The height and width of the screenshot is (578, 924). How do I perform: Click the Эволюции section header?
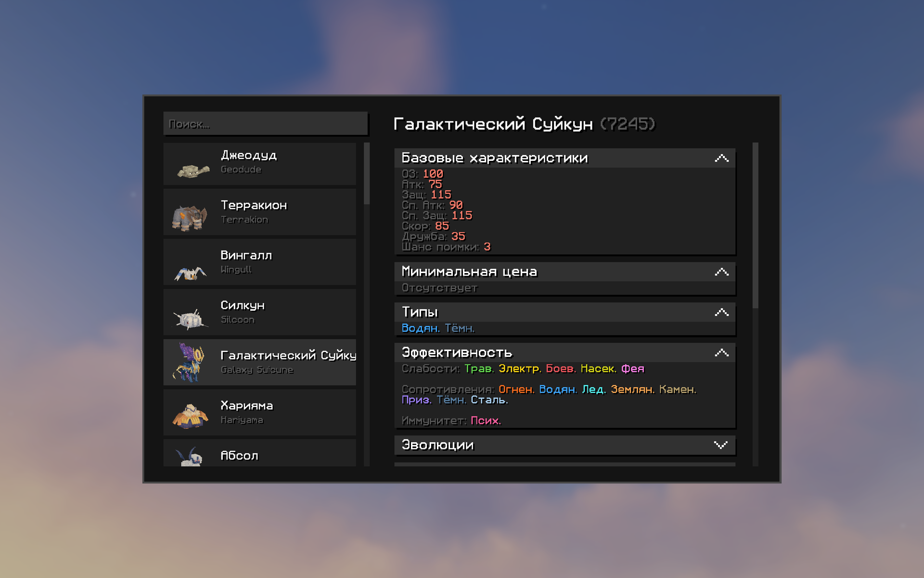565,445
